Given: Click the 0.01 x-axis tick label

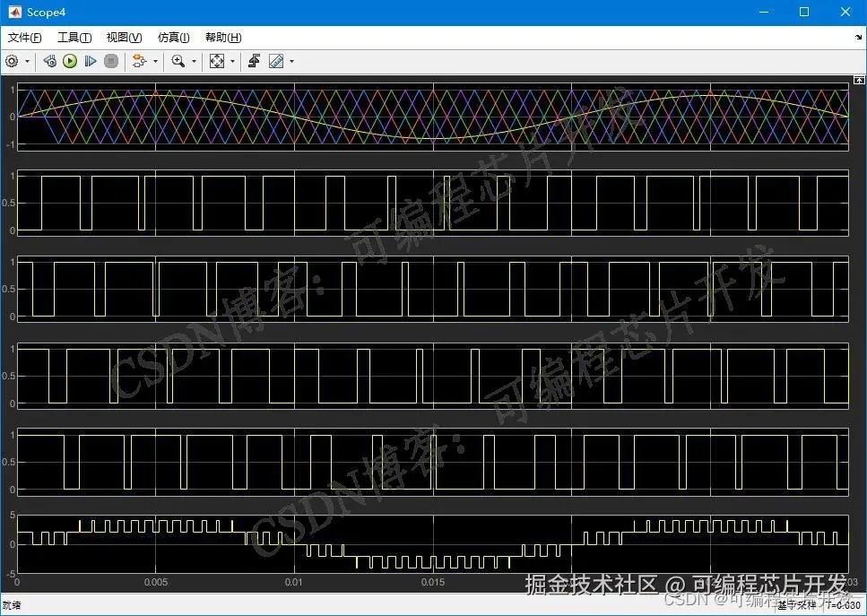Looking at the screenshot, I should [294, 582].
